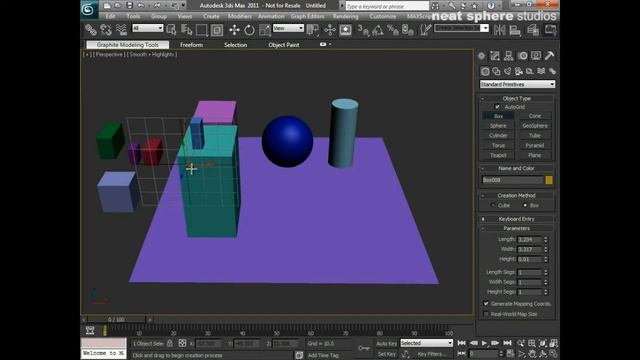Image resolution: width=640 pixels, height=360 pixels.
Task: Click the Use Pivot Point Center icon
Action: [313, 30]
